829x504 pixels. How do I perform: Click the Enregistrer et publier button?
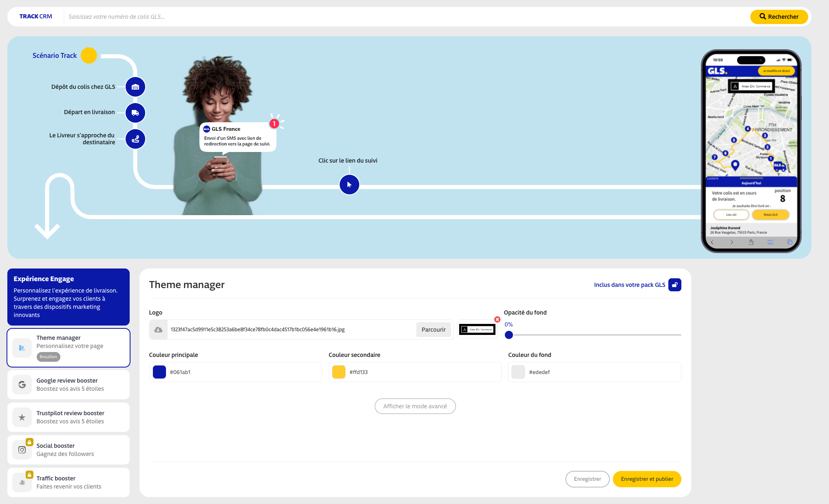pyautogui.click(x=647, y=479)
